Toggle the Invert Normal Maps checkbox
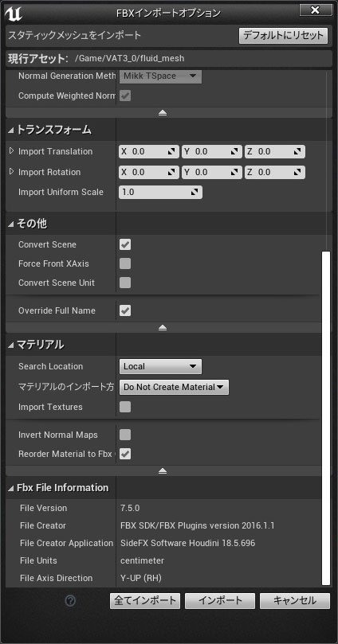The height and width of the screenshot is (644, 338). click(x=125, y=435)
